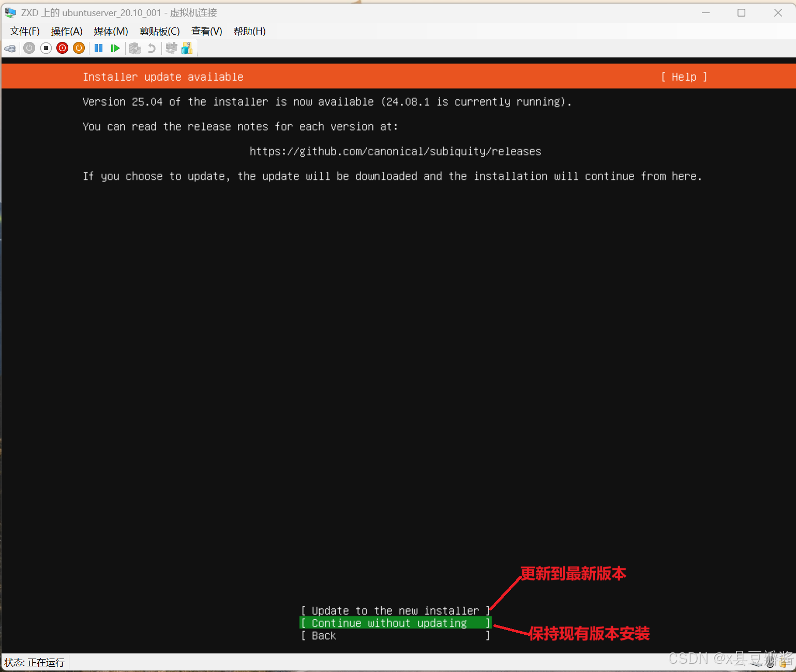Stop the VM with the black square icon
The height and width of the screenshot is (672, 796).
(x=46, y=48)
